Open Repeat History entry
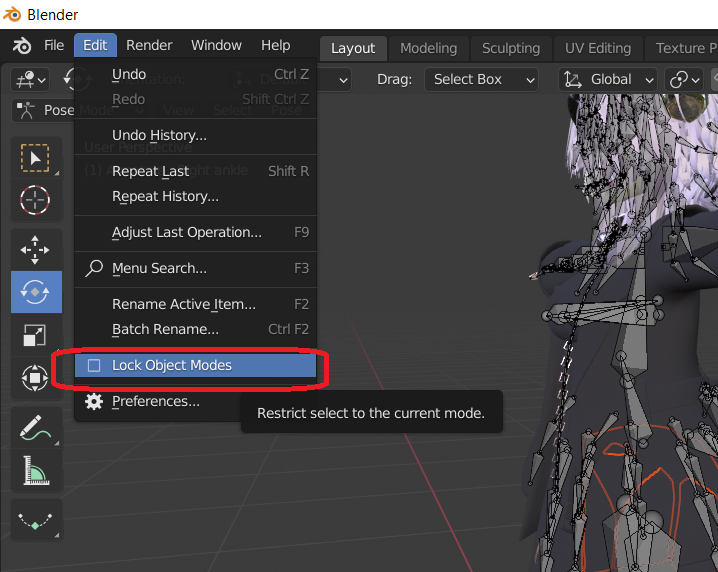718x572 pixels. point(196,196)
